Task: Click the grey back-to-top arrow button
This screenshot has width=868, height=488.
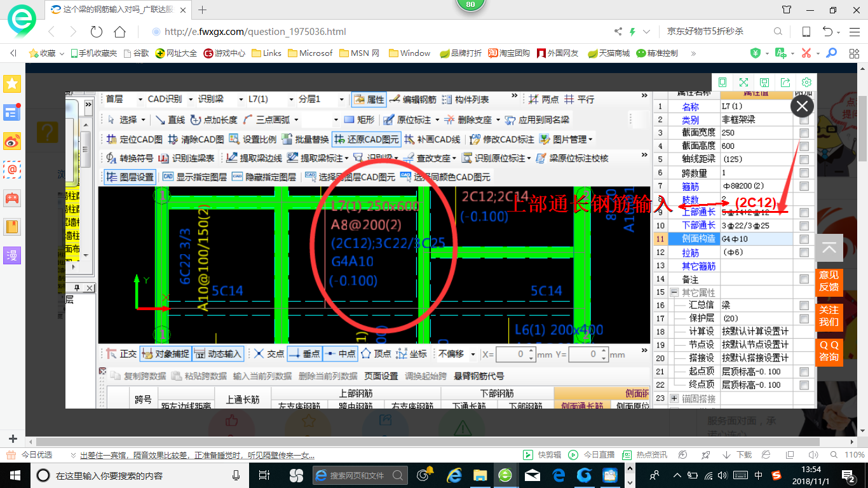Action: click(829, 248)
